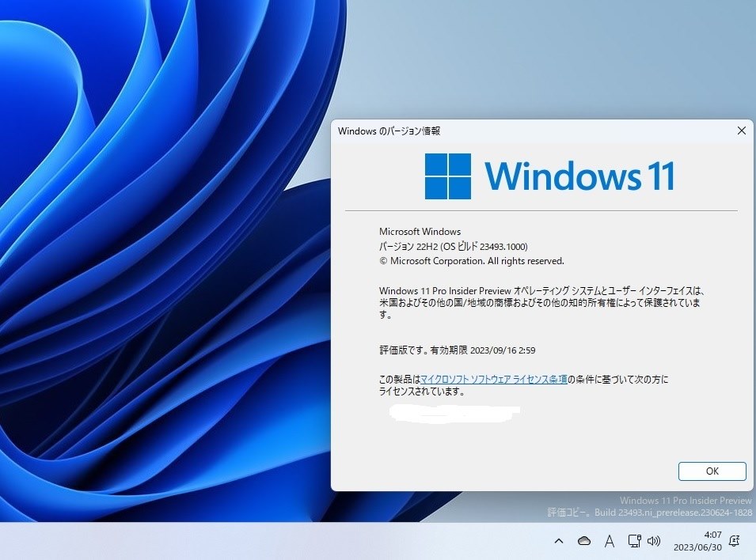This screenshot has height=560, width=756.
Task: Switch Japanese input on with the IME indicator
Action: point(609,541)
